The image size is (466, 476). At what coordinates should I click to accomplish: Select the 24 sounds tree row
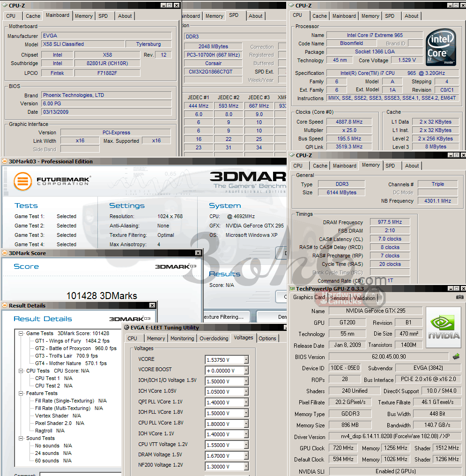point(53,453)
